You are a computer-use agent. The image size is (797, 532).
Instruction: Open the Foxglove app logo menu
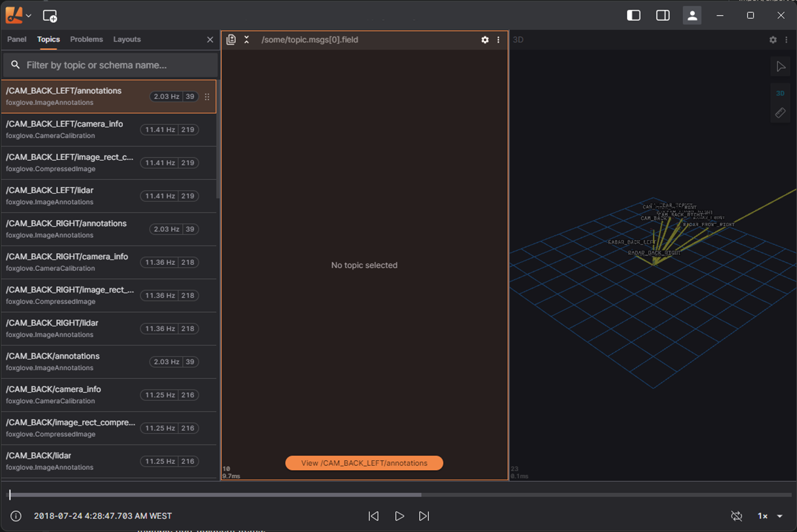[18, 15]
